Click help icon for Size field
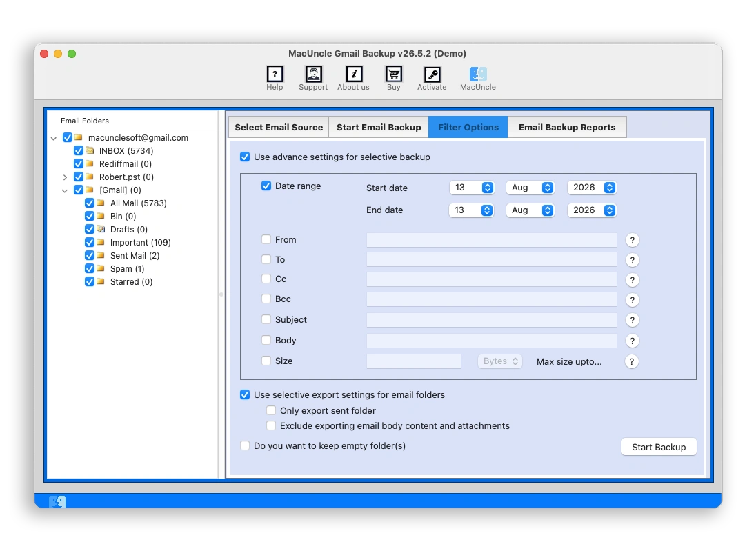756x551 pixels. [x=632, y=361]
